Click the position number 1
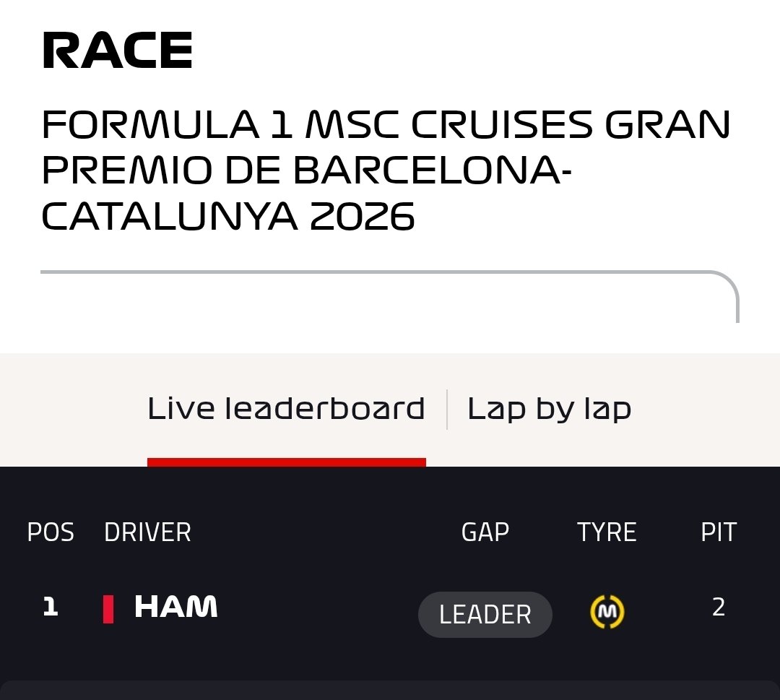 tap(51, 607)
